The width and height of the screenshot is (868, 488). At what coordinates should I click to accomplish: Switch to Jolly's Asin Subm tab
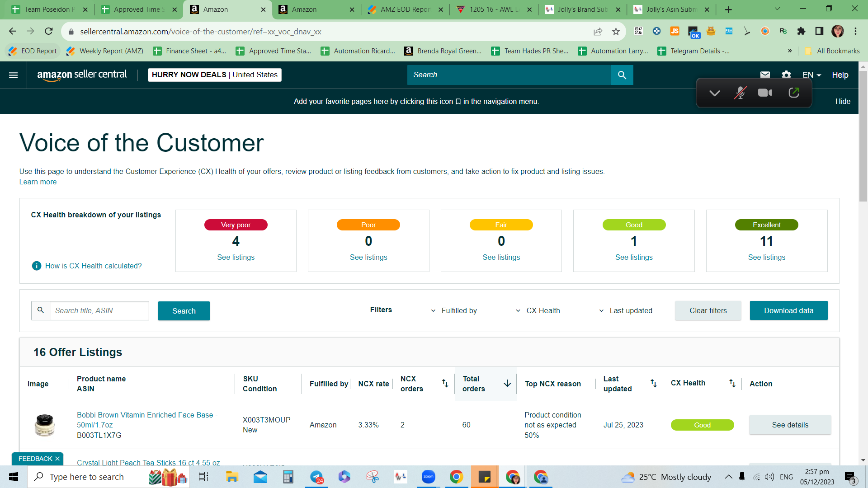tap(671, 9)
